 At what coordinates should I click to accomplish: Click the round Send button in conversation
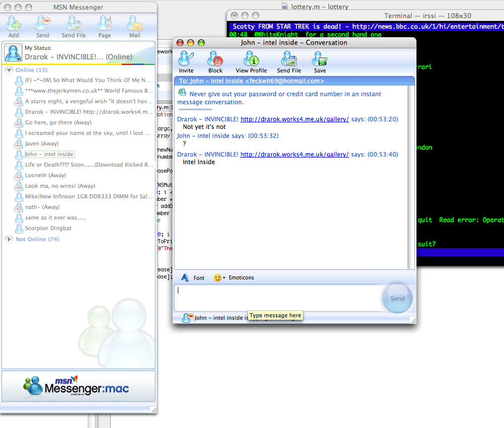click(397, 298)
